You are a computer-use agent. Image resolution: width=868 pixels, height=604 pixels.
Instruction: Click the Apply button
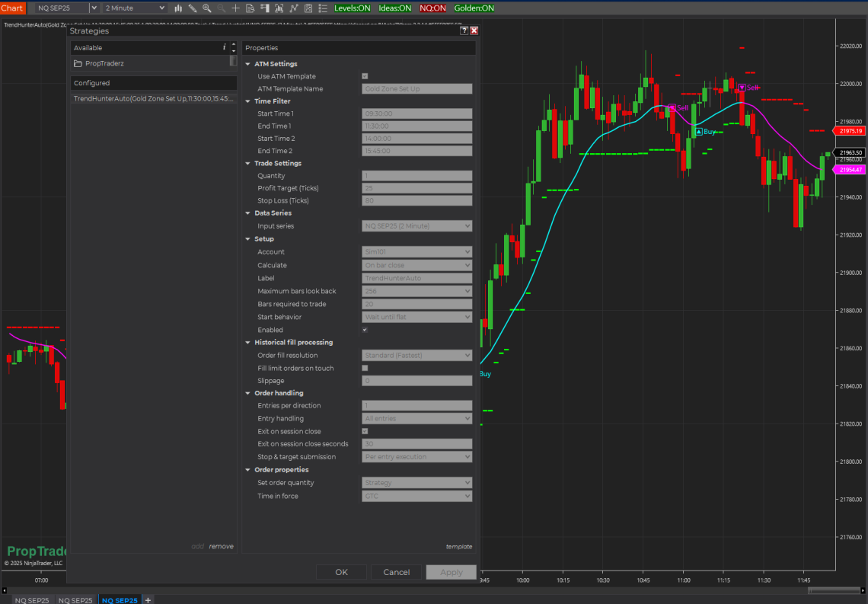(x=452, y=573)
